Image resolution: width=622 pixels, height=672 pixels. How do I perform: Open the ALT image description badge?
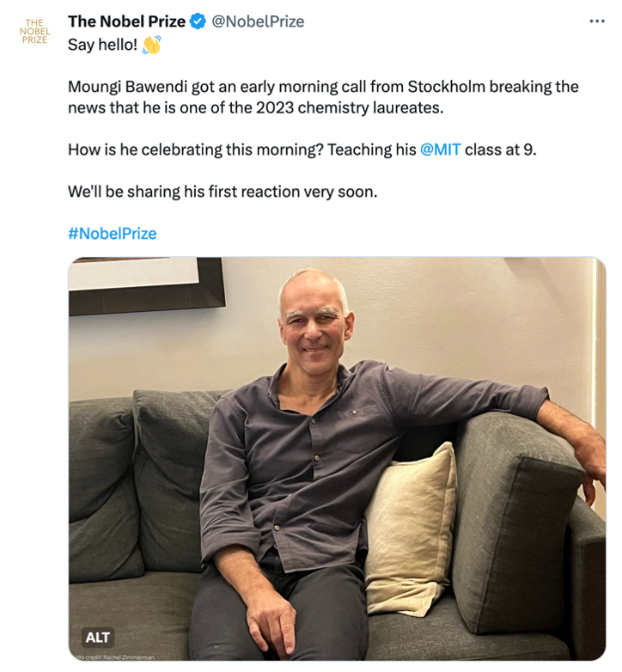click(98, 637)
